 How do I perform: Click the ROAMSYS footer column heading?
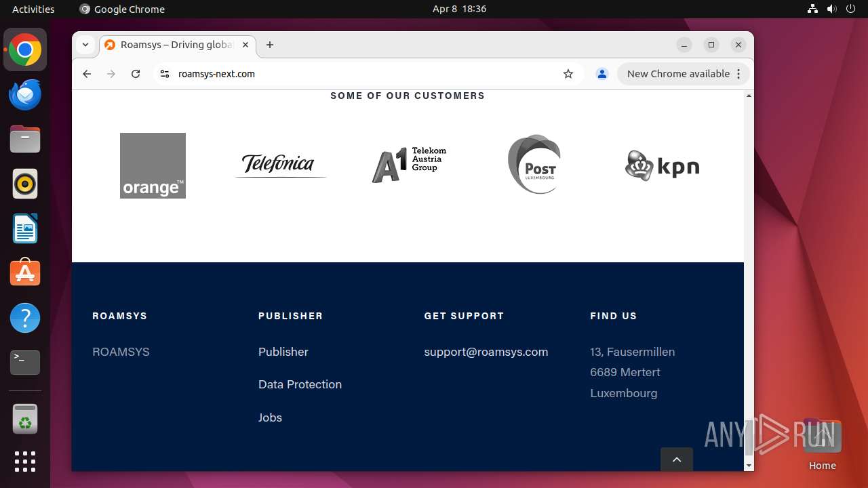coord(119,316)
